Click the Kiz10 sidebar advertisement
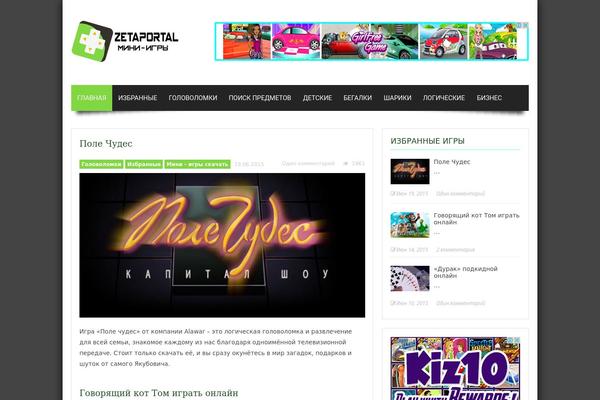Viewport: 600px width, 400px height. coord(455,368)
